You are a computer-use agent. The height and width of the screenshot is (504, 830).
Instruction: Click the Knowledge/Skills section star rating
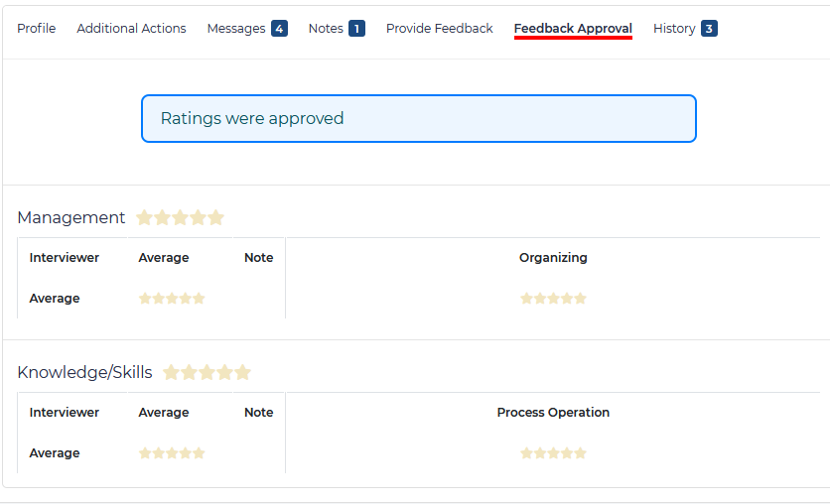[207, 373]
